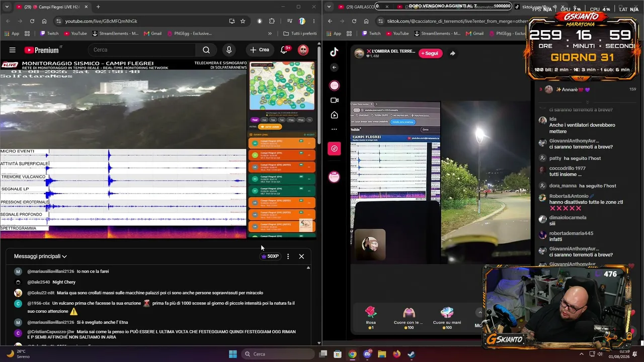Show hidden system tray icons chevron
Viewport: 644px width, 362px height.
582,354
